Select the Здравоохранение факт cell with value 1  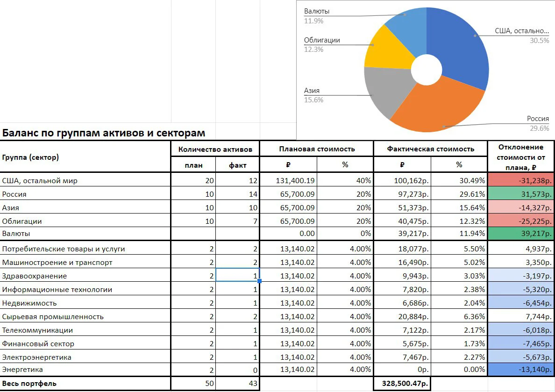click(x=237, y=275)
